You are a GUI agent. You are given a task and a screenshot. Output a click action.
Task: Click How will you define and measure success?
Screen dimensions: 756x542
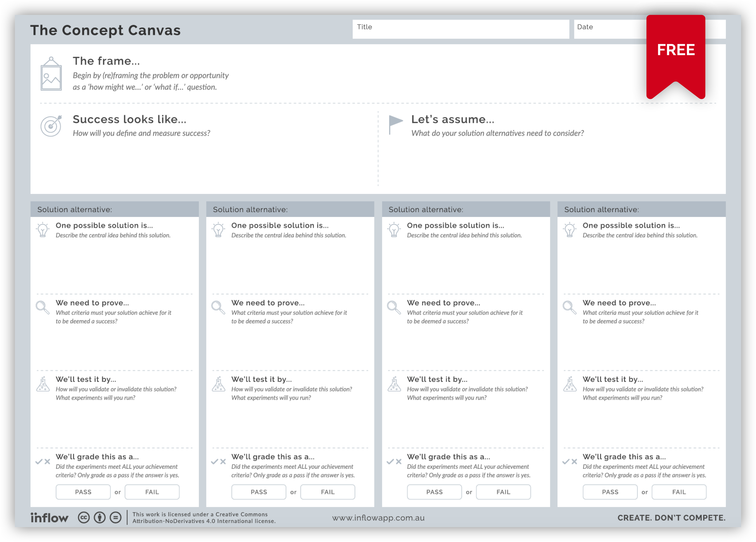(141, 133)
